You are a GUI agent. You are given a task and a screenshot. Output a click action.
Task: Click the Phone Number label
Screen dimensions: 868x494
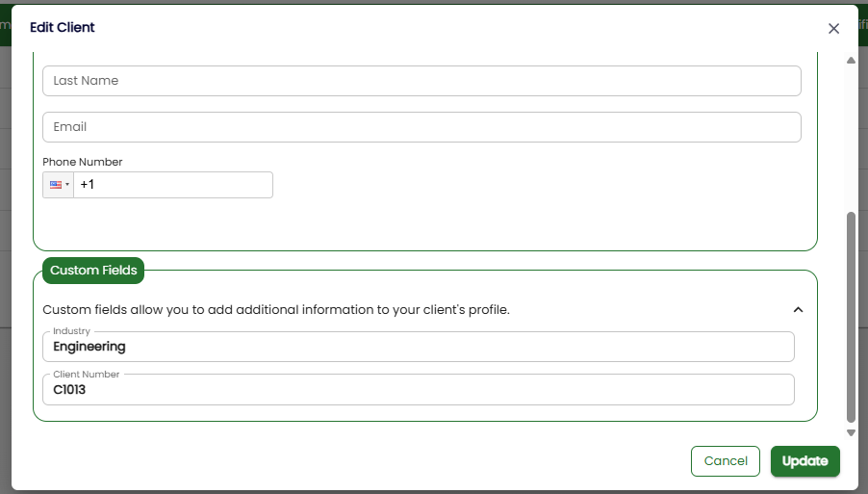[83, 162]
